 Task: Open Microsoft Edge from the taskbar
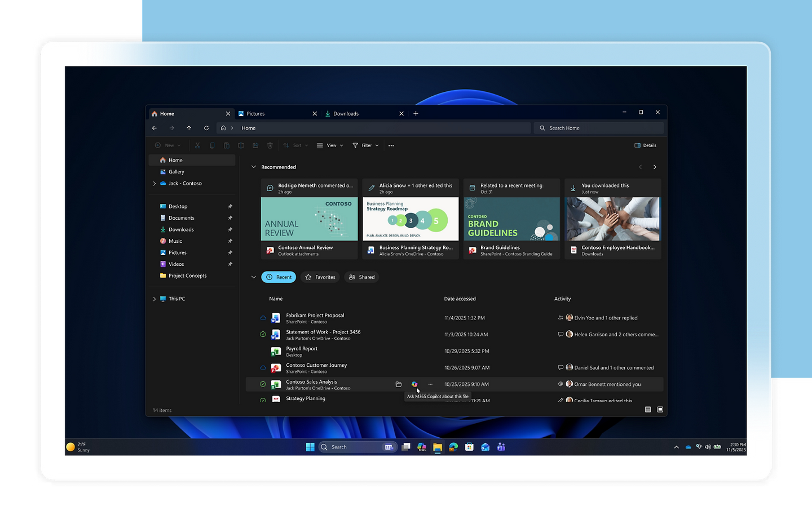[453, 447]
